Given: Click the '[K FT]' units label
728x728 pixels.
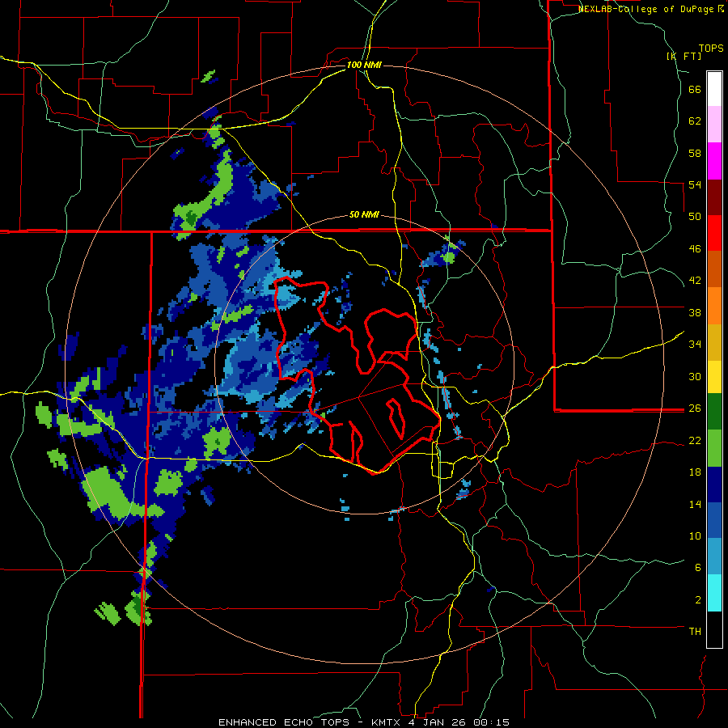Looking at the screenshot, I should pyautogui.click(x=684, y=56).
